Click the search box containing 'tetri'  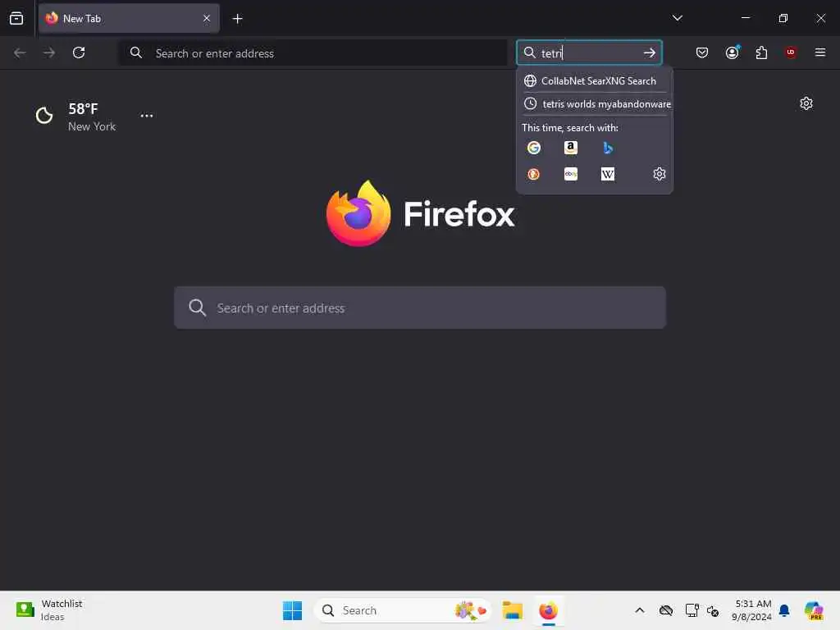589,52
